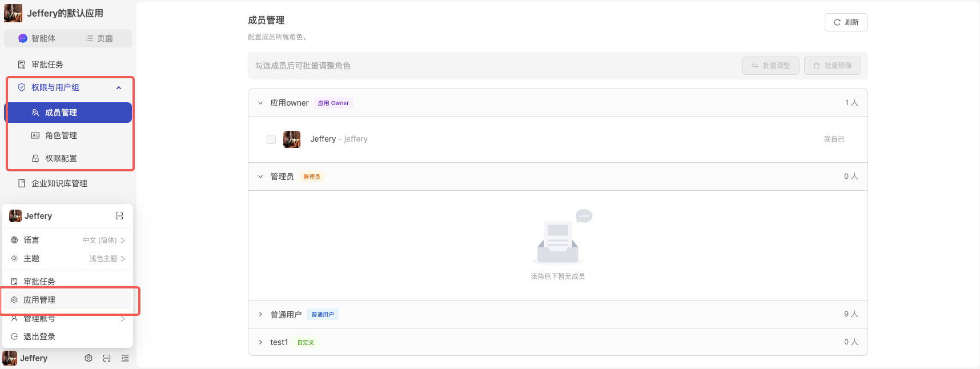Collapse the 应用owner role section

point(260,103)
